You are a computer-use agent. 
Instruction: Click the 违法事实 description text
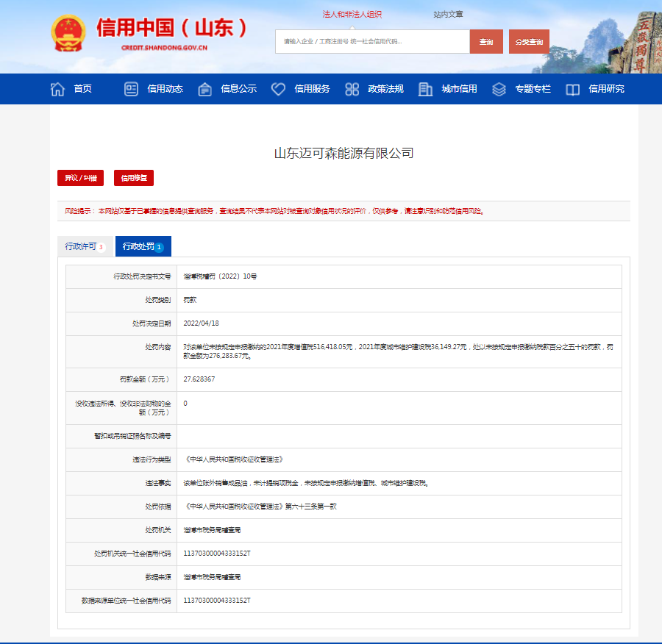[306, 483]
